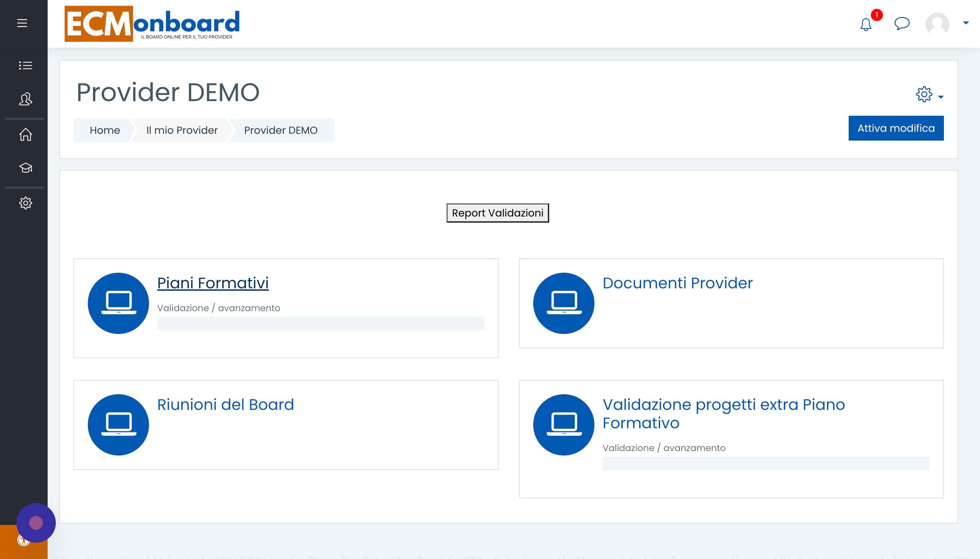The width and height of the screenshot is (980, 559).
Task: Click the Attiva modifica button
Action: pyautogui.click(x=896, y=128)
